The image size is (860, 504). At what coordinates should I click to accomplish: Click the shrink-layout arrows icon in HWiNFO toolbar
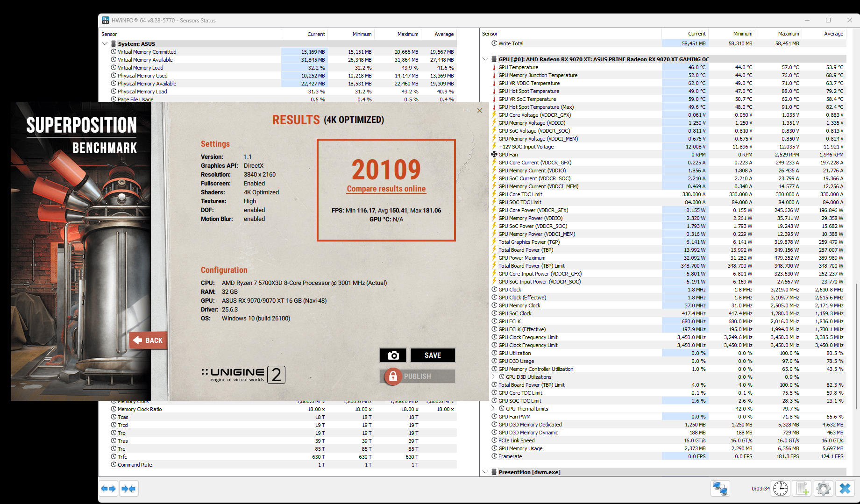point(128,489)
